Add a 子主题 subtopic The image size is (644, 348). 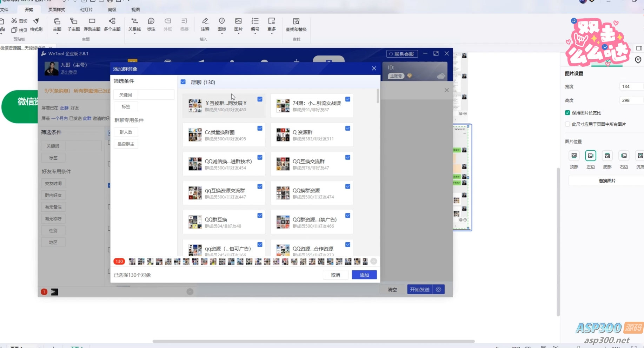click(73, 25)
